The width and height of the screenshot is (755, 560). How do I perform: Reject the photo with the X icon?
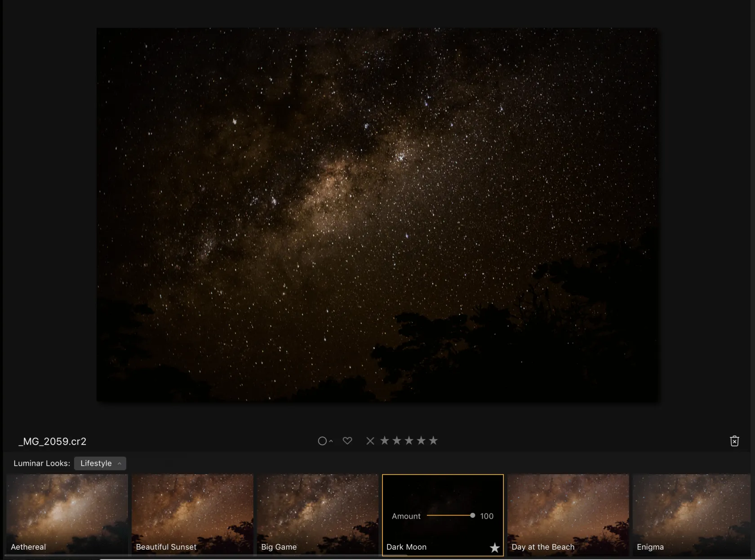(x=370, y=441)
